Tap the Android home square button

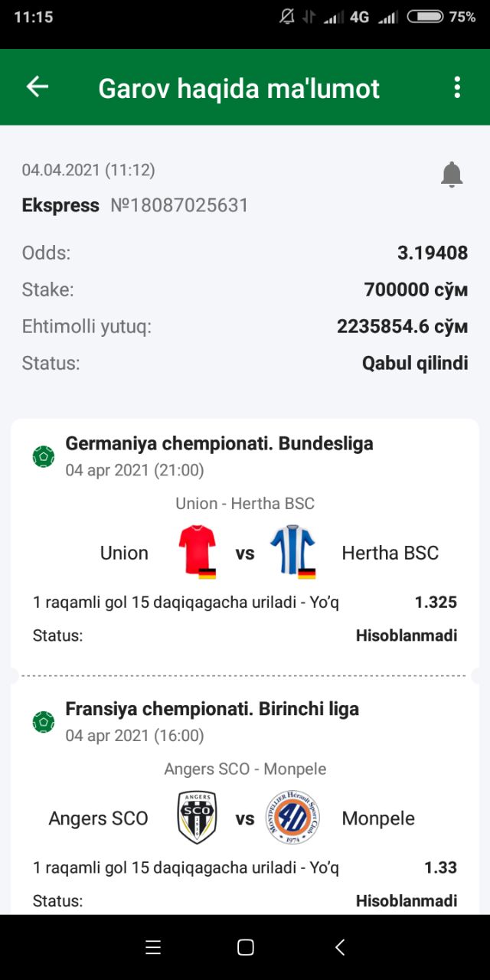pyautogui.click(x=246, y=947)
